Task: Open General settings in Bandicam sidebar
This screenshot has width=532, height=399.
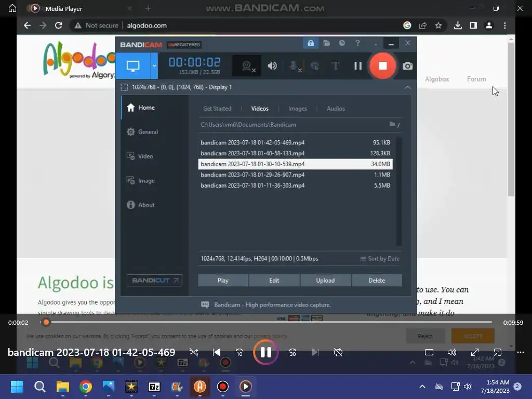Action: coord(142,132)
